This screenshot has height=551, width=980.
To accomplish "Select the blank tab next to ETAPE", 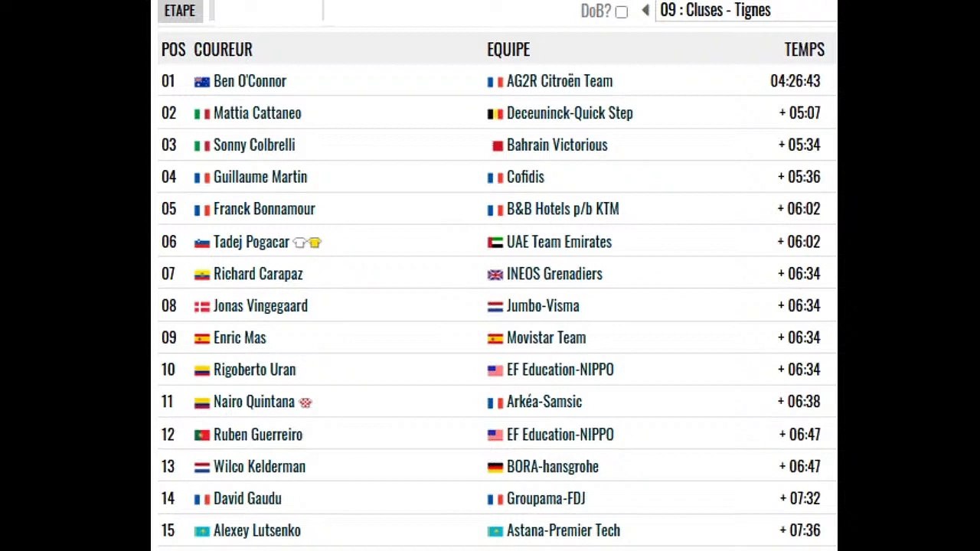I will pyautogui.click(x=266, y=11).
